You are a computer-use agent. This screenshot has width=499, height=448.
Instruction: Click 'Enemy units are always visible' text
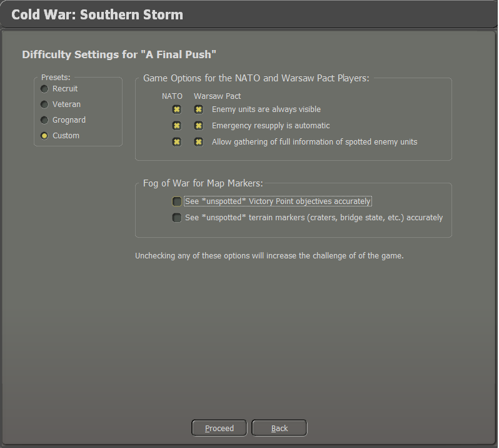(266, 109)
